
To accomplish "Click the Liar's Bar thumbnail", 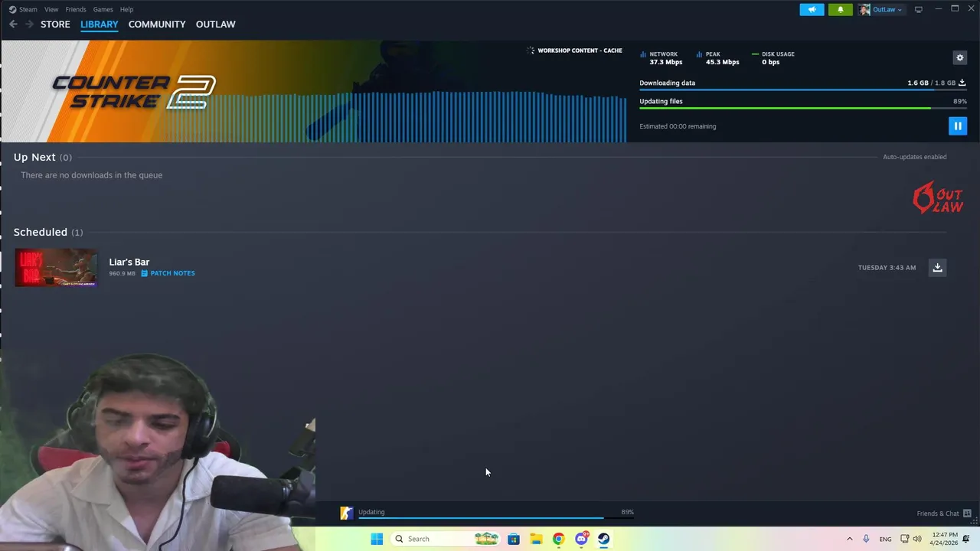I will 56,268.
